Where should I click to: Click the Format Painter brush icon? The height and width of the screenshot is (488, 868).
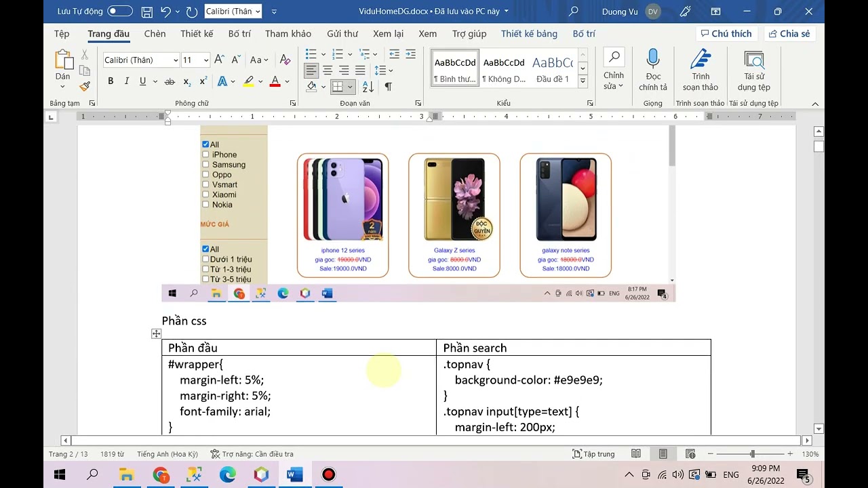pos(85,87)
